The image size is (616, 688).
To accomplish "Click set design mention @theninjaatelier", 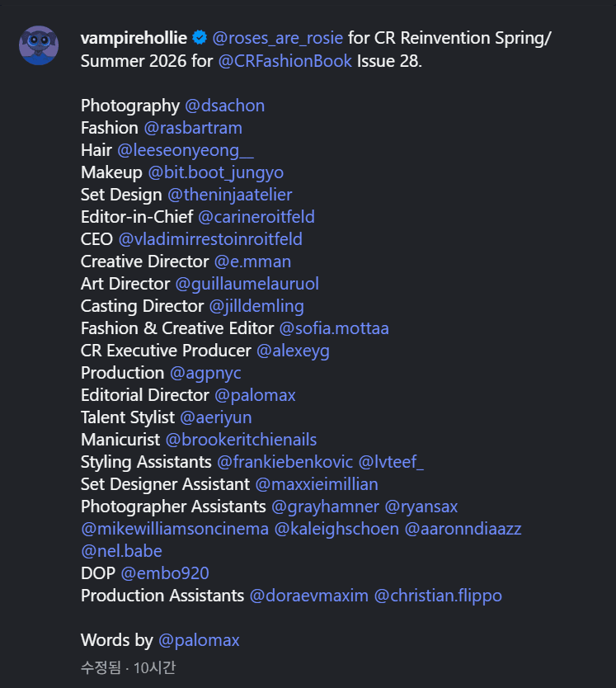I will pos(230,195).
